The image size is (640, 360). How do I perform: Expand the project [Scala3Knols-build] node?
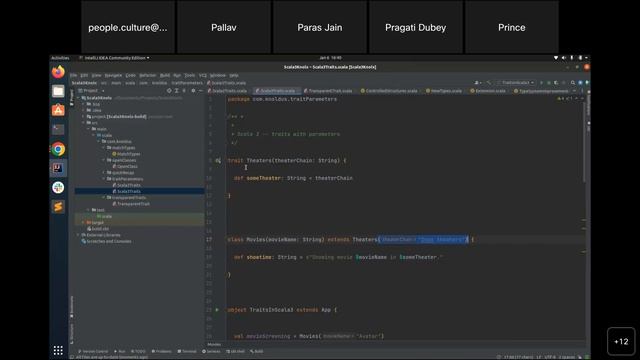pos(84,117)
